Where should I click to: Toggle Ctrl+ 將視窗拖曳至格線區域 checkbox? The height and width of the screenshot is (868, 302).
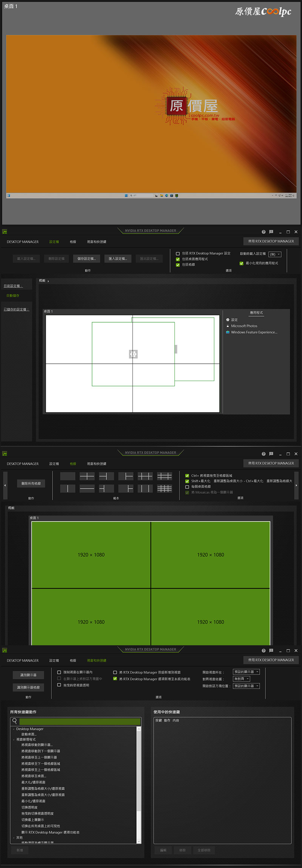(x=187, y=476)
